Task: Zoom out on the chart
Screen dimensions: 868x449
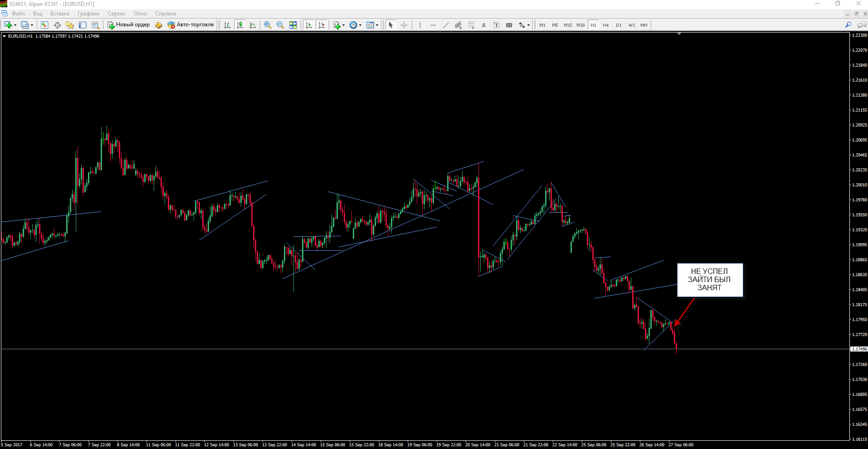Action: point(280,25)
